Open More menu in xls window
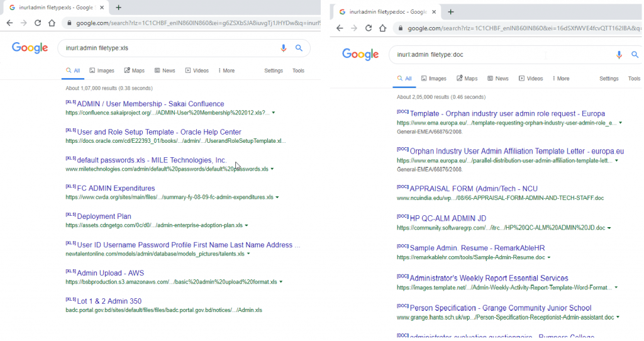Viewport: 644px width, 341px height. pyautogui.click(x=226, y=70)
